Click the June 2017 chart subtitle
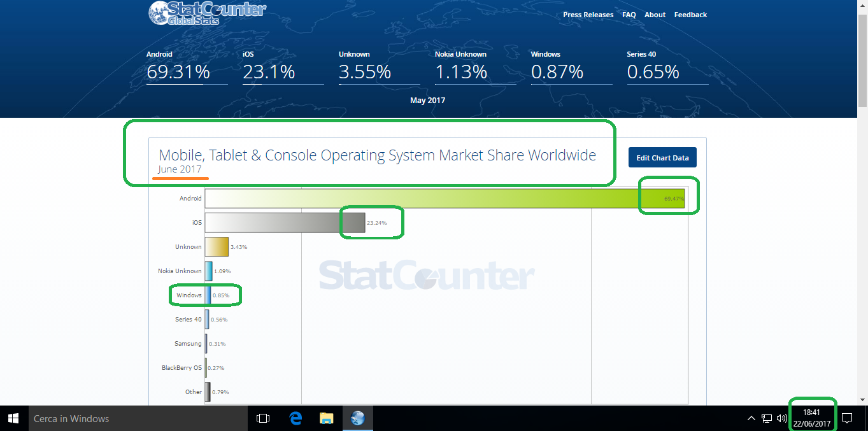Image resolution: width=868 pixels, height=431 pixels. pos(180,169)
